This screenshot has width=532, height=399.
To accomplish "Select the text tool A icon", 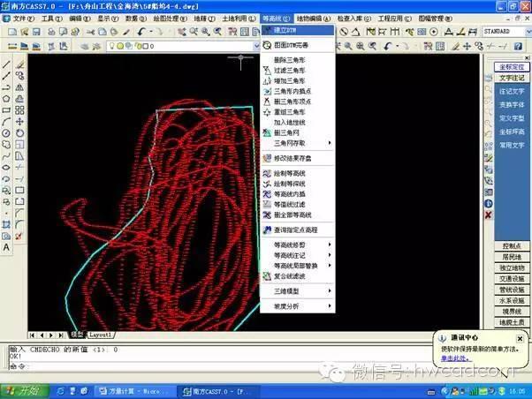I will pyautogui.click(x=6, y=247).
